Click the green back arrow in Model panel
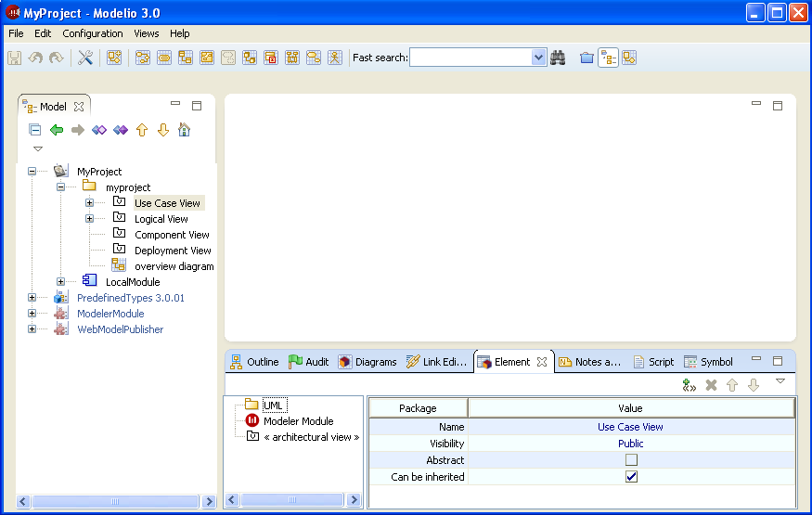812x515 pixels. [57, 129]
